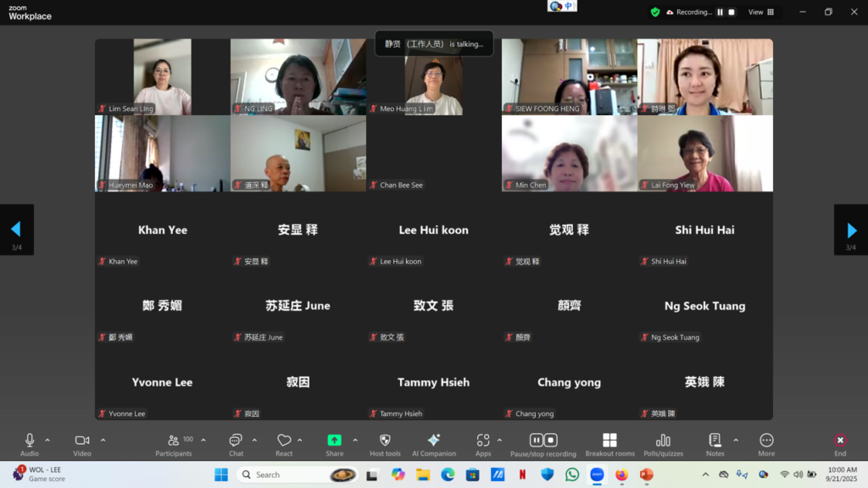Image resolution: width=868 pixels, height=488 pixels.
Task: Click the green encryption shield icon
Action: (655, 12)
